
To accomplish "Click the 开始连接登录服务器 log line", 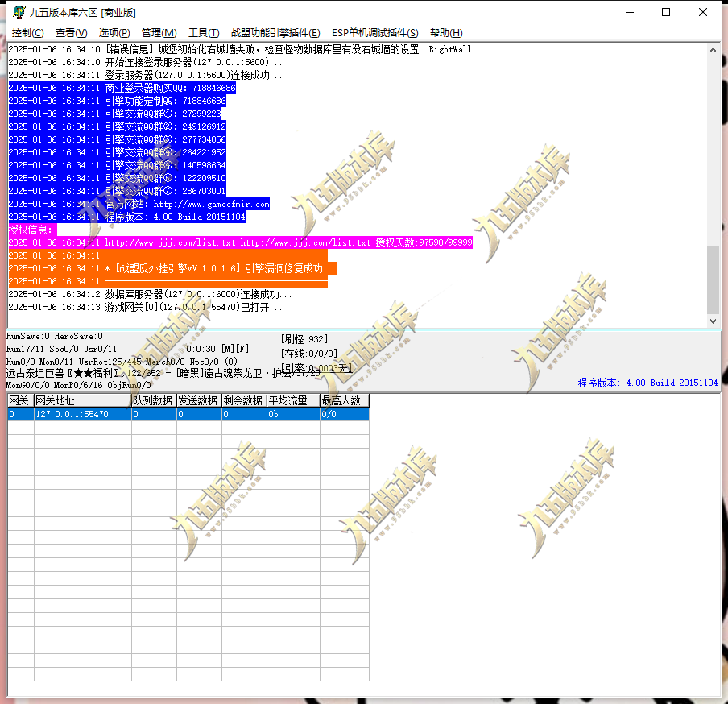I will coord(145,62).
